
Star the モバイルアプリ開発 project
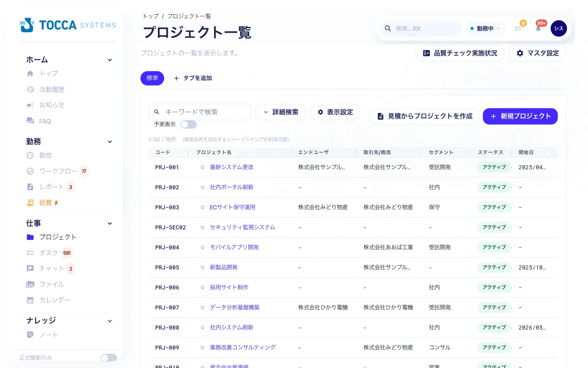tap(203, 247)
